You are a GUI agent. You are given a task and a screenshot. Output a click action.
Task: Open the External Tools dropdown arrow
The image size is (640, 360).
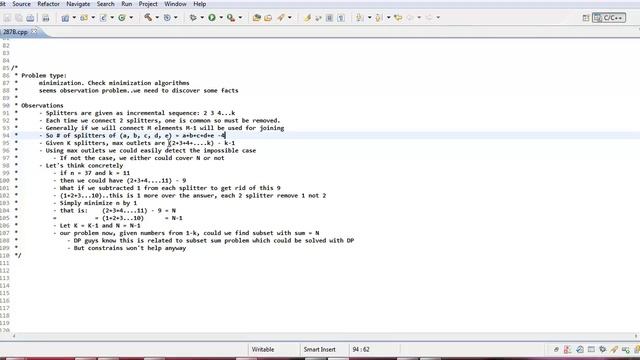click(x=240, y=18)
